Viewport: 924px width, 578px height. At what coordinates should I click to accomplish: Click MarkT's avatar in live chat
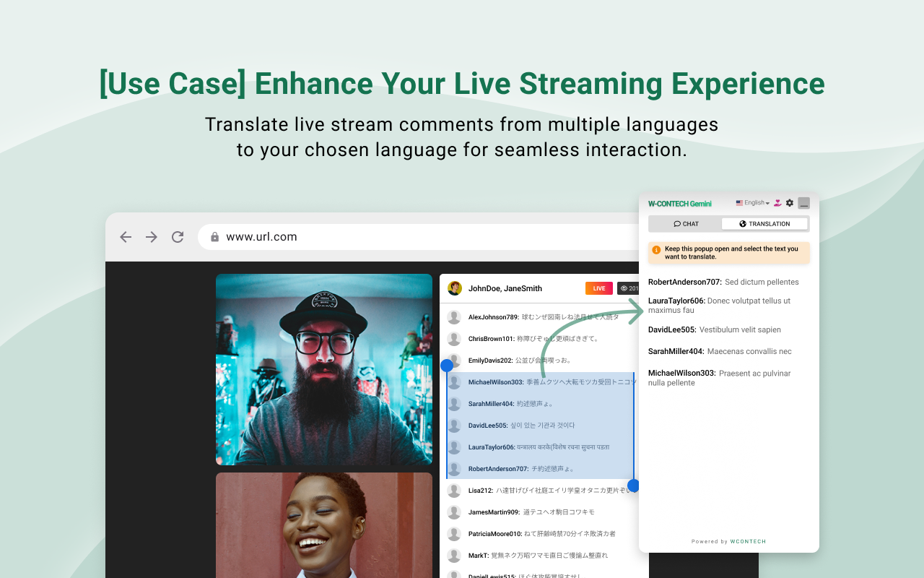[x=454, y=556]
